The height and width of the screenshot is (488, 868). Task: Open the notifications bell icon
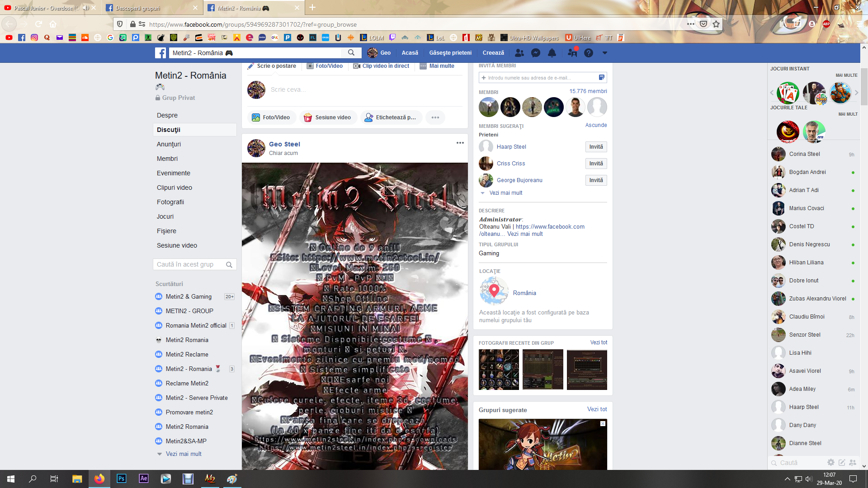click(x=552, y=53)
